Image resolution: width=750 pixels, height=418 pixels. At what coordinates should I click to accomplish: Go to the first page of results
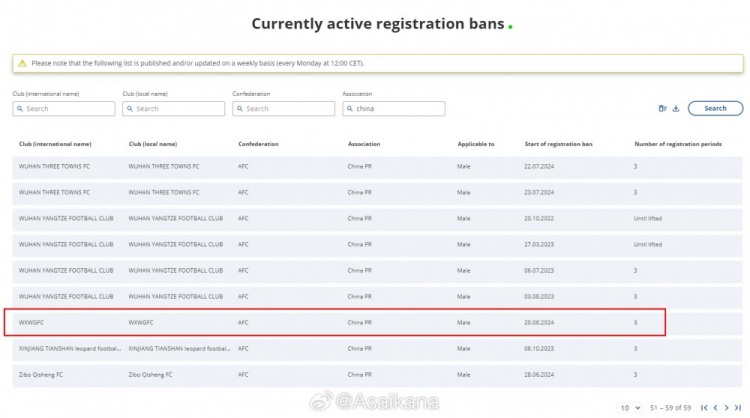coord(704,407)
